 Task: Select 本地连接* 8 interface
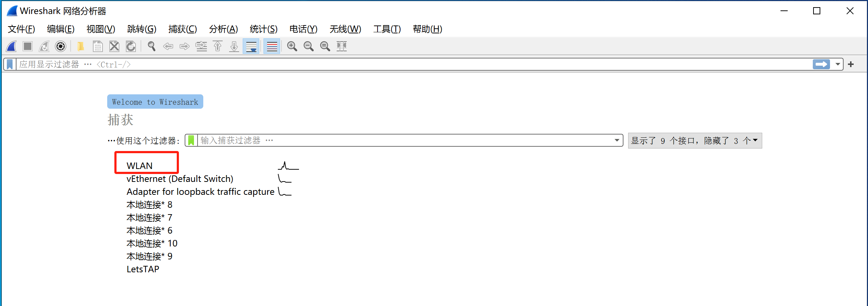150,204
